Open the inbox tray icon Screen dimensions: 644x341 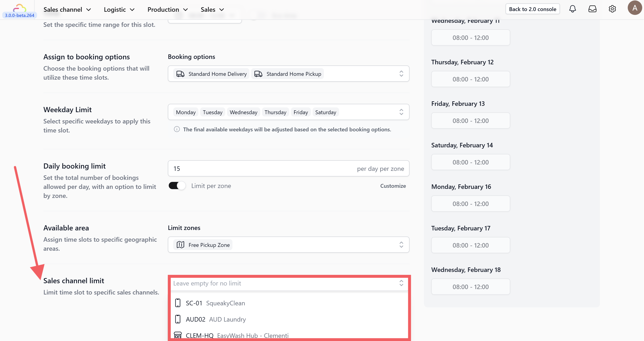(592, 9)
